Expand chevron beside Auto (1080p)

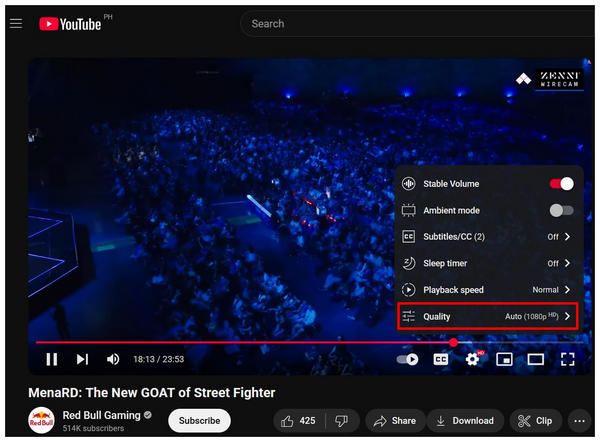(x=567, y=316)
